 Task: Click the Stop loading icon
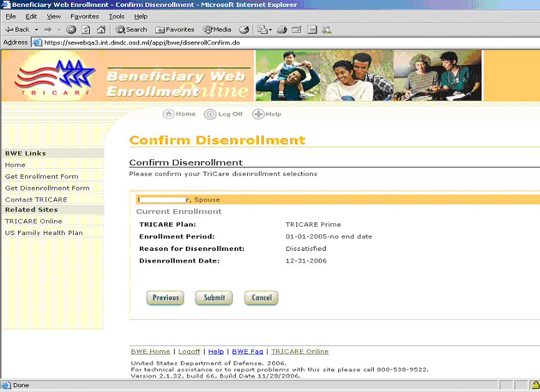click(71, 30)
